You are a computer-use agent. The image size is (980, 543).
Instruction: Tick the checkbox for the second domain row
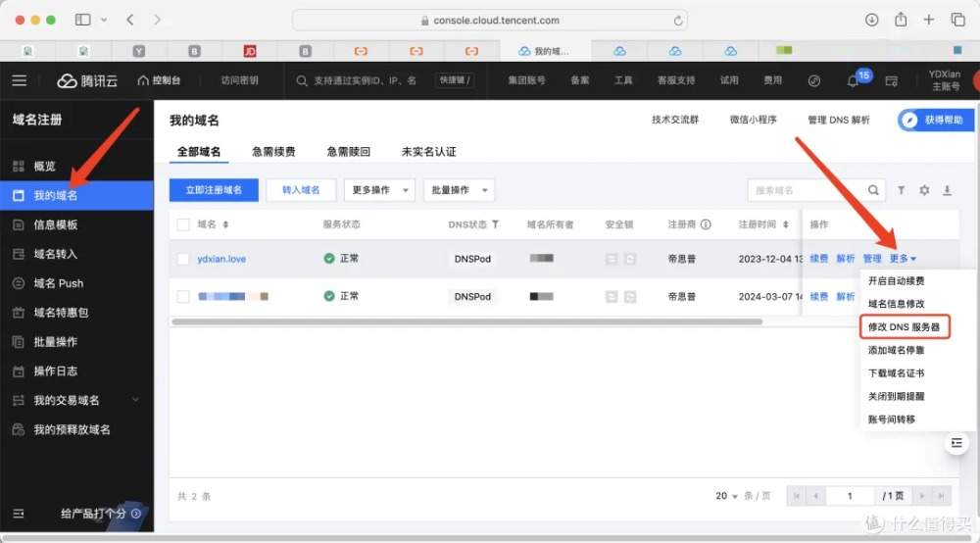(x=183, y=296)
